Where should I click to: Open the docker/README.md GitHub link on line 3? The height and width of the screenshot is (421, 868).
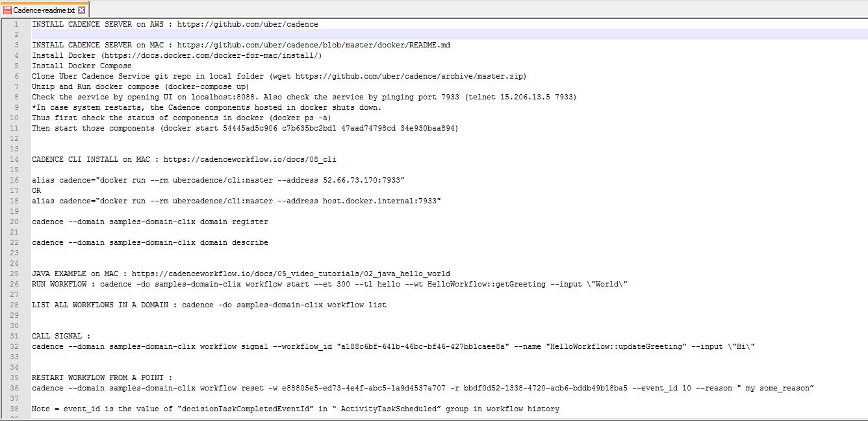[x=314, y=45]
